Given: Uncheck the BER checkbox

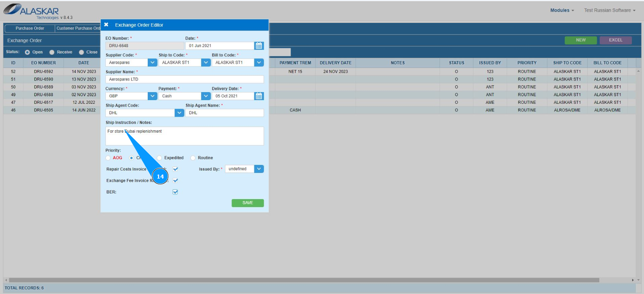Looking at the screenshot, I should 175,192.
